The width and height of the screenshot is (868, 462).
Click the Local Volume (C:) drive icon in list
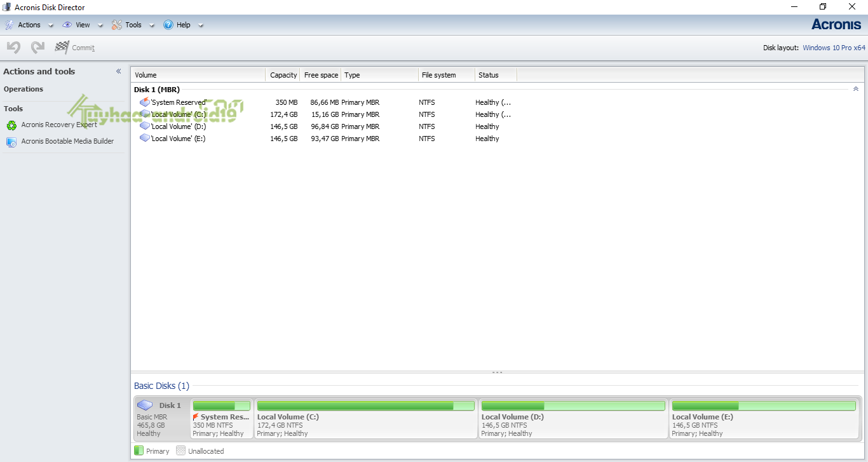[x=145, y=114]
